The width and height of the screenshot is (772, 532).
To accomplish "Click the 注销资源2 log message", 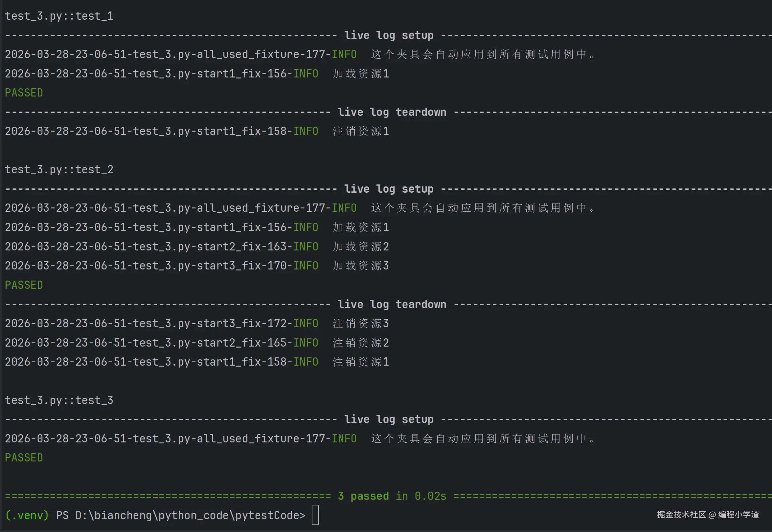I will pyautogui.click(x=361, y=343).
